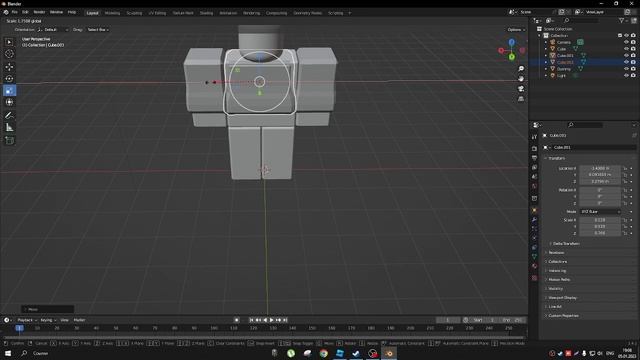Open the Scene properties tab
Viewport: 640px width, 360px height.
[534, 177]
